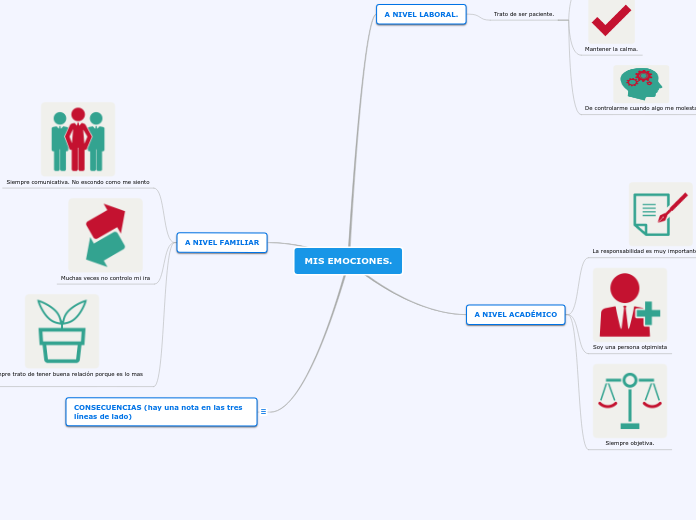Select the CONSECUENCIAS node
Screen dimensions: 696x520
162,412
